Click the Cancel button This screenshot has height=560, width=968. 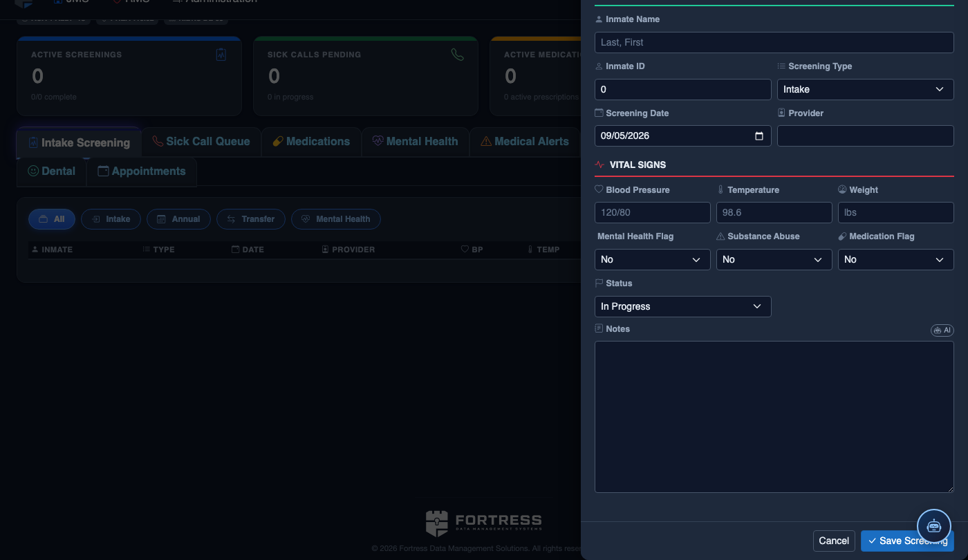click(x=834, y=541)
